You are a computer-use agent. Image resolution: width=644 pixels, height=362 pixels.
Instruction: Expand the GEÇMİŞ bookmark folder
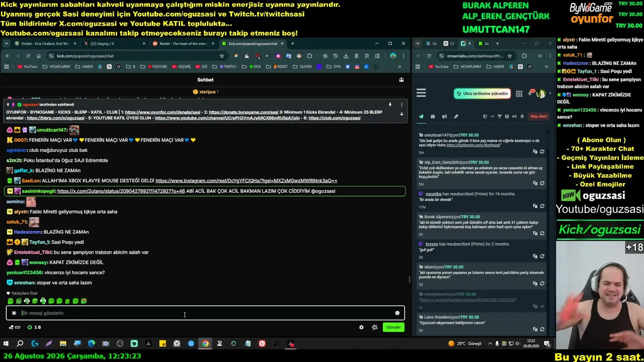point(181,66)
